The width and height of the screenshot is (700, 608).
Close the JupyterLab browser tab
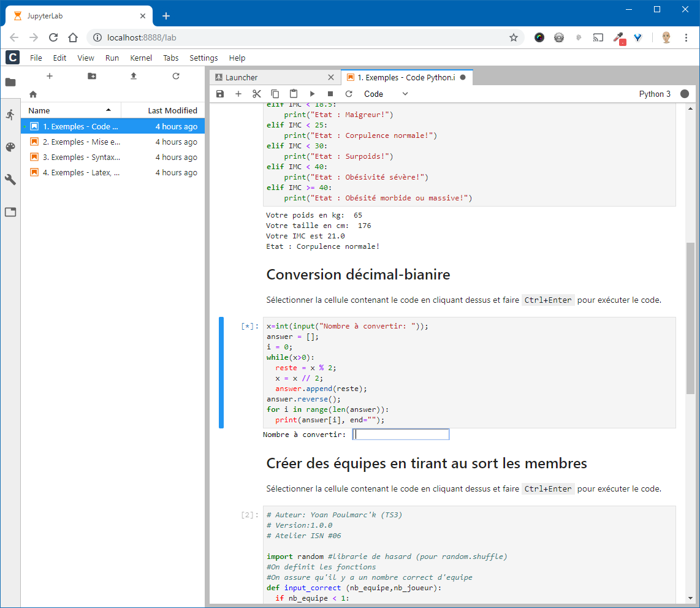(143, 16)
